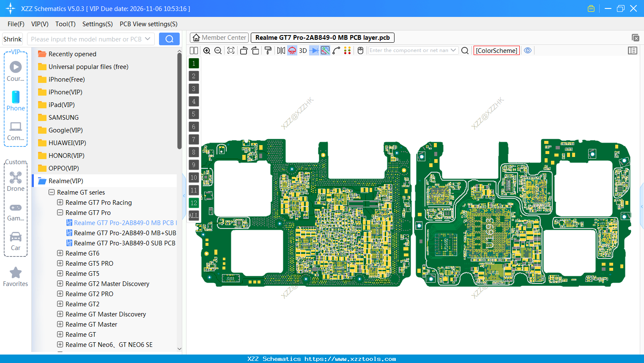Click the Favorites star icon
The height and width of the screenshot is (363, 644).
tap(15, 273)
